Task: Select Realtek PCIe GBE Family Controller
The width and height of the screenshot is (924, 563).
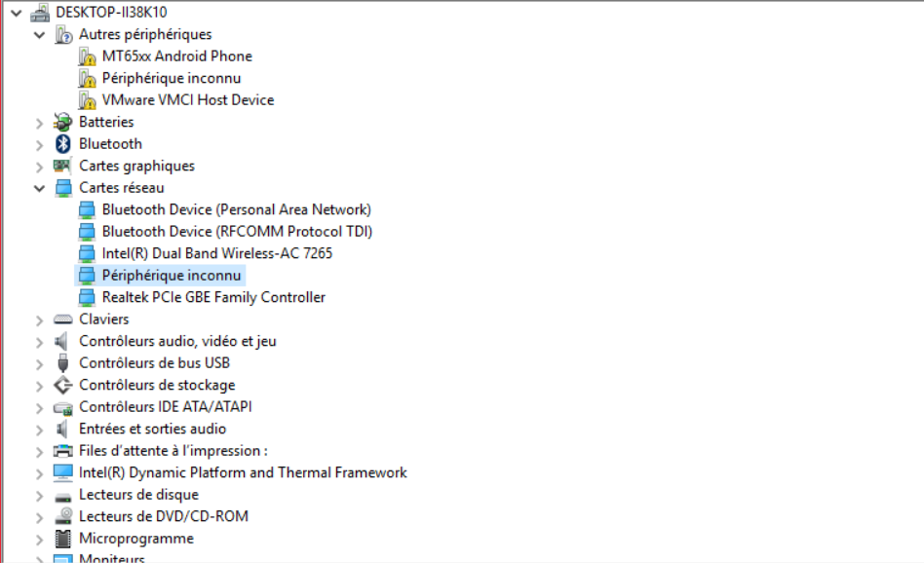Action: pos(213,297)
